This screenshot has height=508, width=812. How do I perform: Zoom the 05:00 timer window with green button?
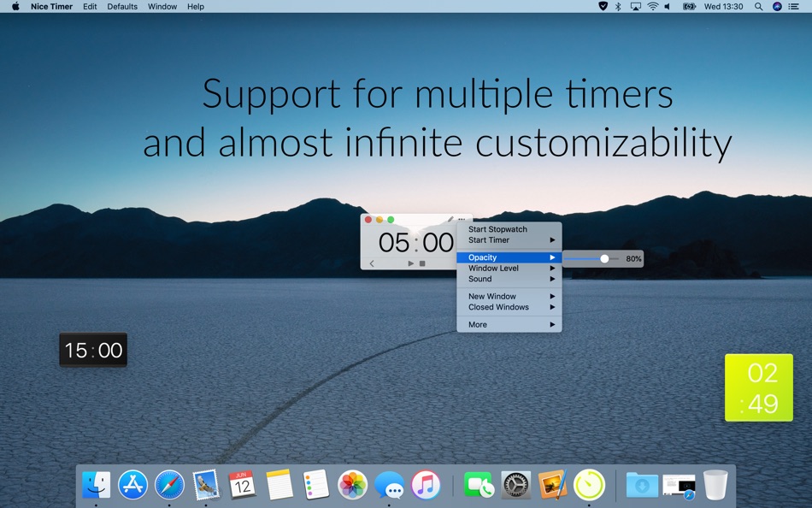(391, 220)
